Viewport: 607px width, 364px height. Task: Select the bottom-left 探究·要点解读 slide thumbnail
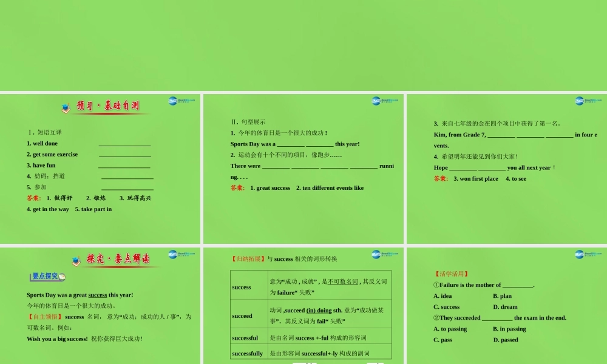pyautogui.click(x=101, y=303)
